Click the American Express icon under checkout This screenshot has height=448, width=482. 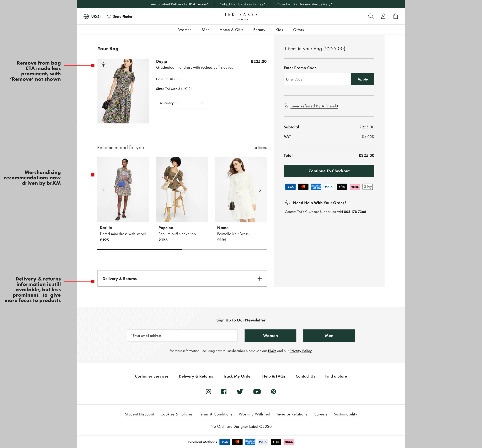pyautogui.click(x=316, y=187)
